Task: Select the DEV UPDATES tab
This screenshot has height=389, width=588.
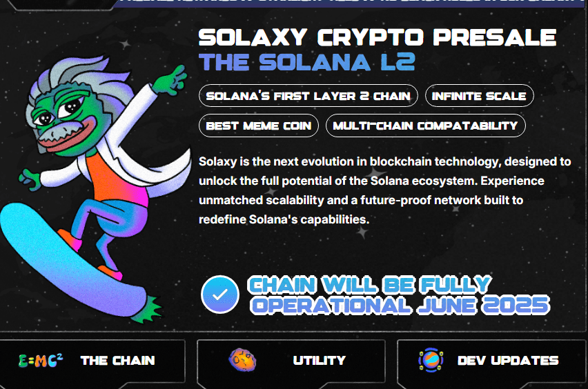Action: pos(507,360)
